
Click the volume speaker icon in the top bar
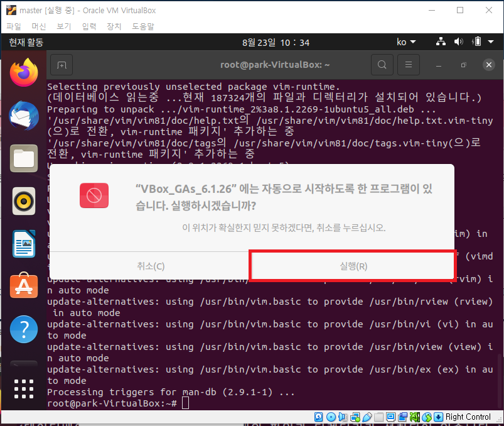(x=458, y=41)
